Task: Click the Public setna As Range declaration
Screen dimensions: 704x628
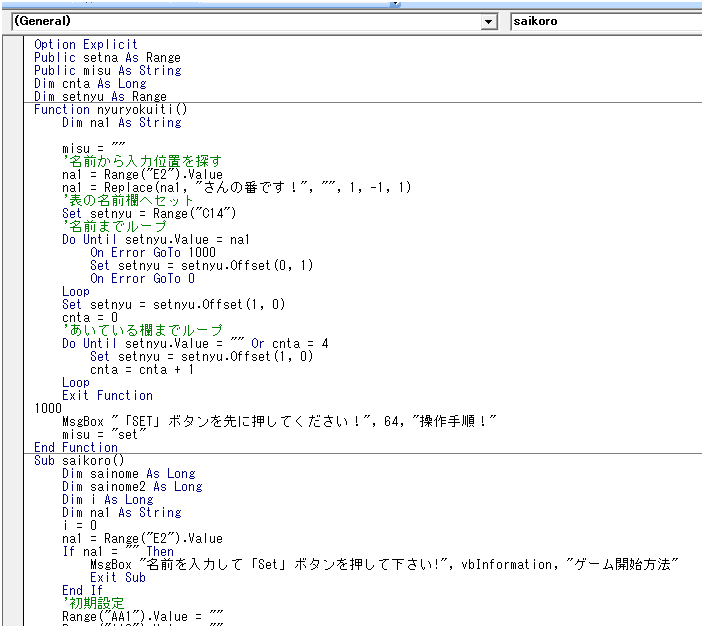Action: (107, 58)
